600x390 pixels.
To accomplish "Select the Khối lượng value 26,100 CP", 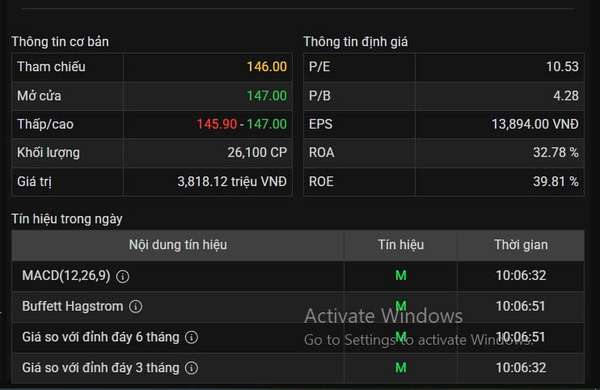I will 257,153.
